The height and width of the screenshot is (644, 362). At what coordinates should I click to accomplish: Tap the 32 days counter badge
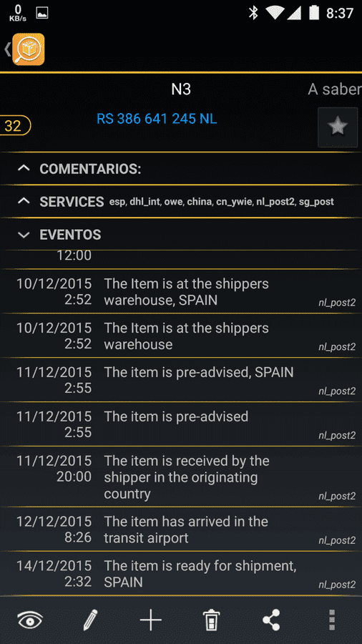(x=14, y=126)
